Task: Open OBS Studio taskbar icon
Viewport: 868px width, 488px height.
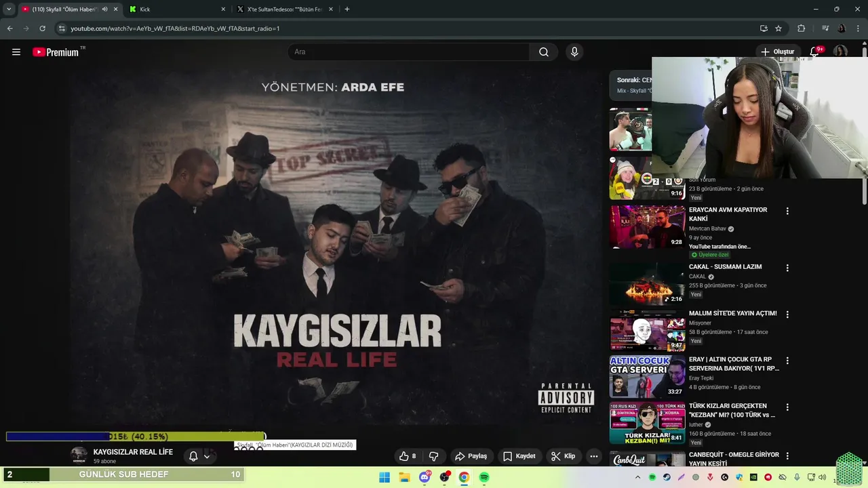Action: pos(444,477)
